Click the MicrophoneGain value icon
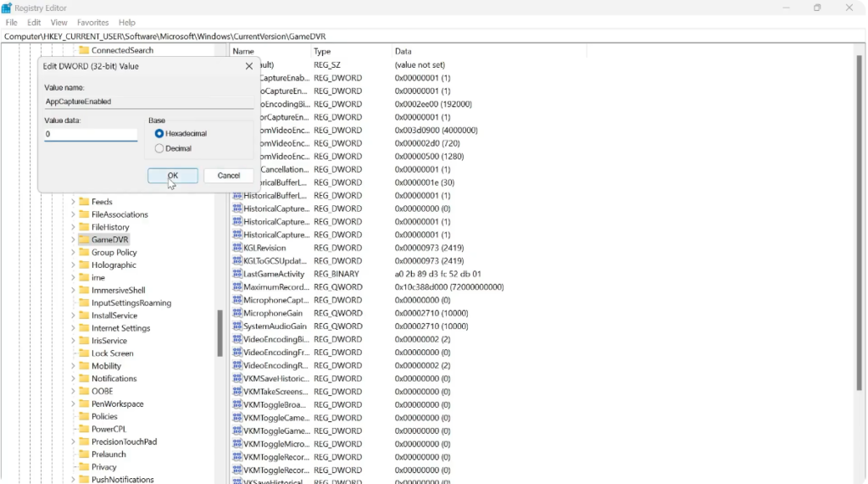This screenshot has width=868, height=484. coord(237,313)
